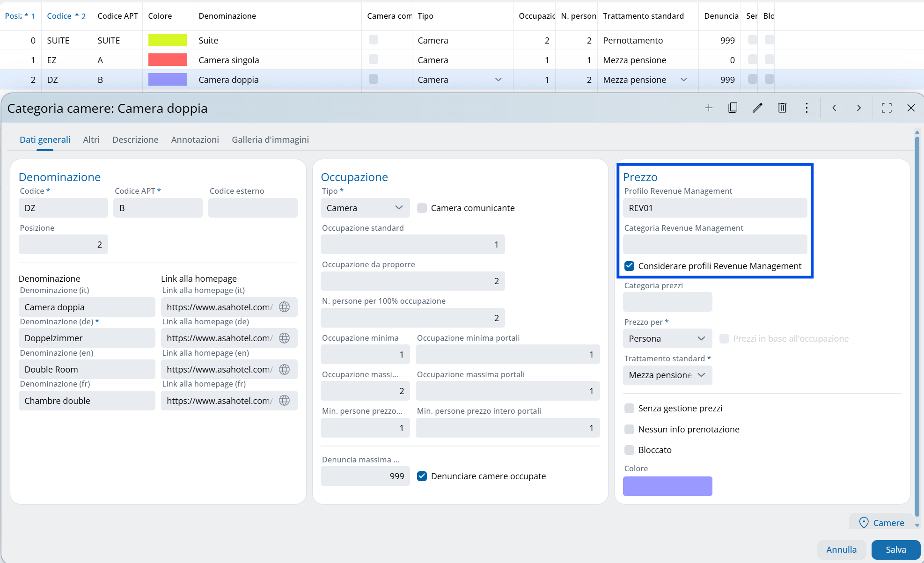Click the plus icon to add category
The height and width of the screenshot is (563, 924).
pos(709,108)
